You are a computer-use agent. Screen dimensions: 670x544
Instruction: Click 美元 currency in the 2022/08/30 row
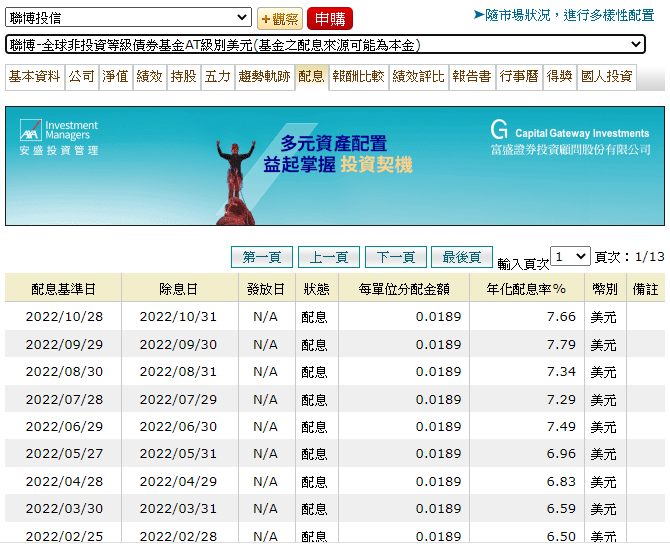603,372
